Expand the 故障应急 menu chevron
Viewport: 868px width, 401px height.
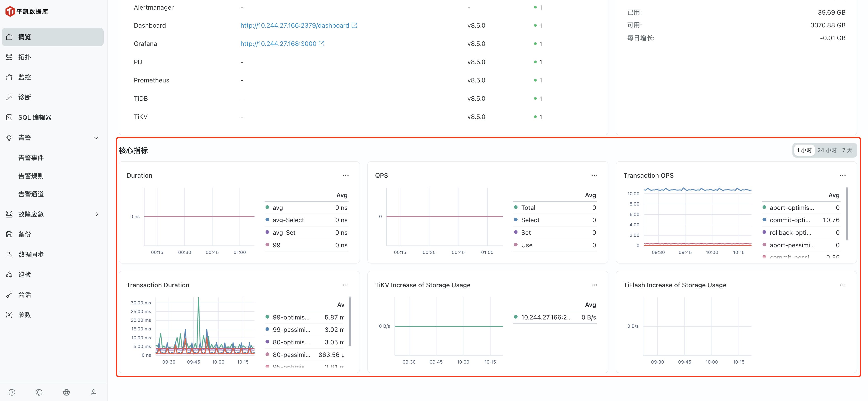pyautogui.click(x=96, y=214)
